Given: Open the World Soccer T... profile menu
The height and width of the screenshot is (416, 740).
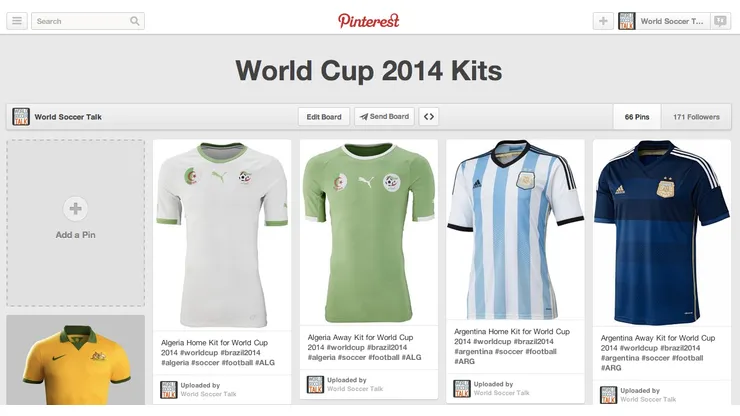Looking at the screenshot, I should point(664,21).
